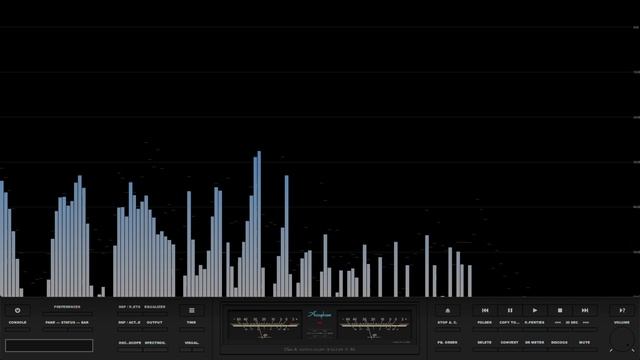This screenshot has width=640, height=360.
Task: Toggle the Time display button
Action: (x=191, y=322)
